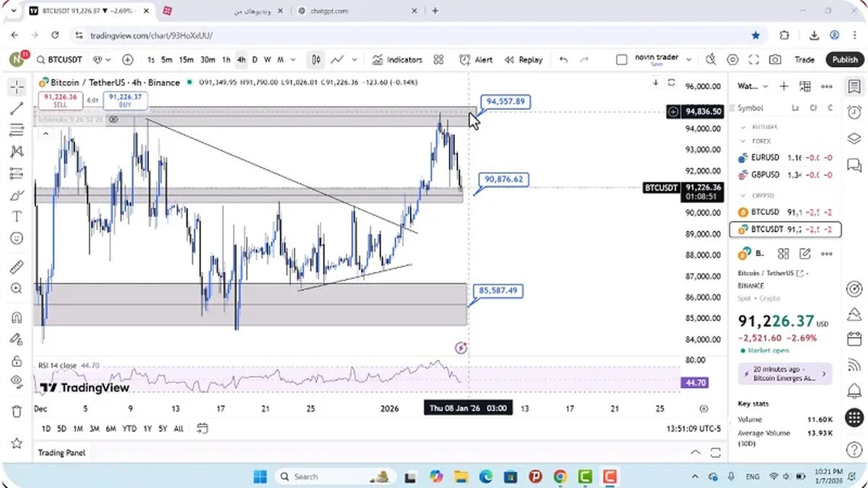
Task: Switch to the D daily timeframe
Action: pos(255,60)
